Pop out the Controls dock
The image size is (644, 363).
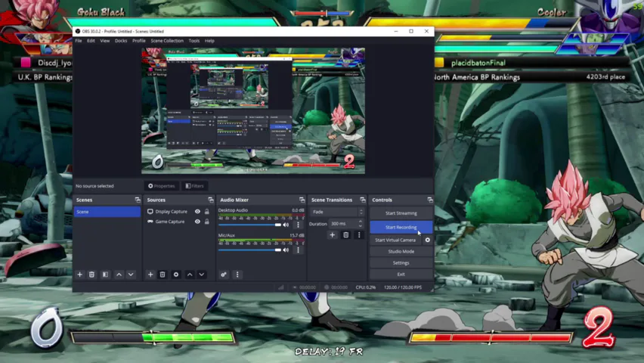(x=429, y=200)
